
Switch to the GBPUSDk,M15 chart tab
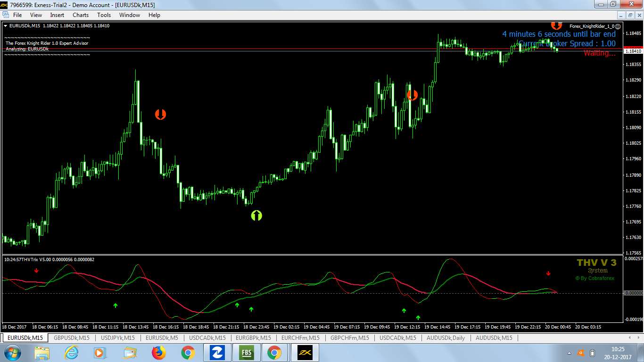pyautogui.click(x=71, y=338)
